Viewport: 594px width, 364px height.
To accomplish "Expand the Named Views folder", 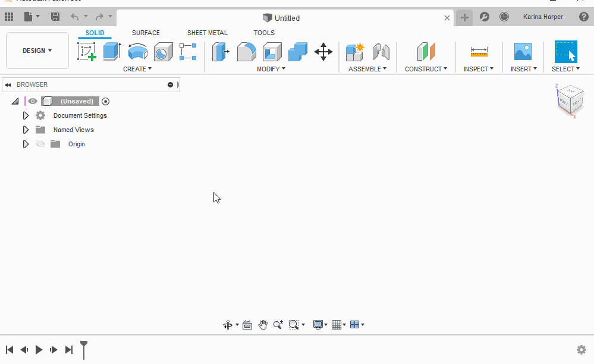I will click(x=26, y=130).
